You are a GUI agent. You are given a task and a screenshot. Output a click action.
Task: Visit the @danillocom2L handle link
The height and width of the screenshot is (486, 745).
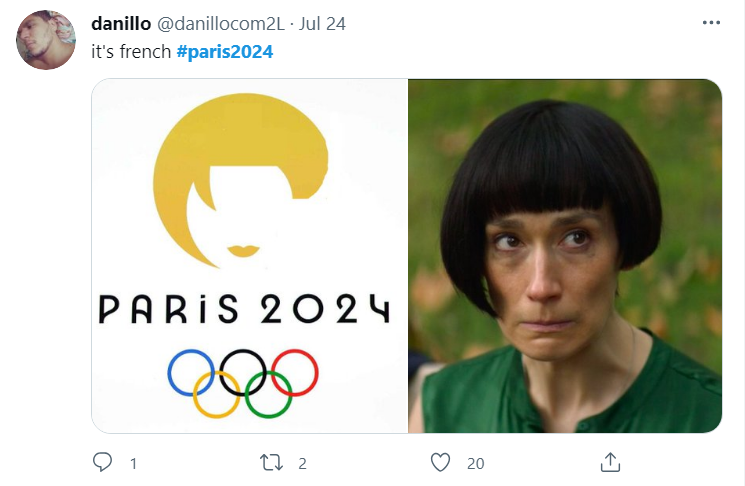[x=221, y=23]
